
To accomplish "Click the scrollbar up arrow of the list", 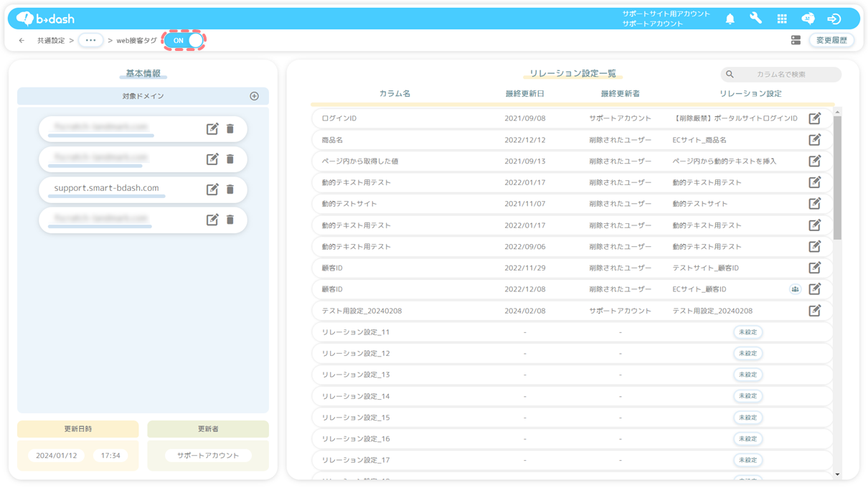I will 837,112.
